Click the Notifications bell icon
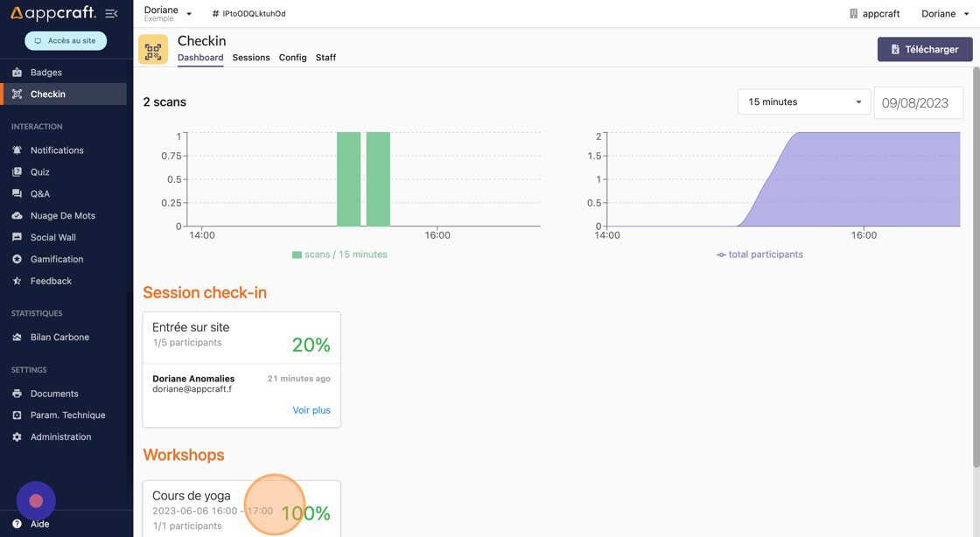 [x=17, y=150]
